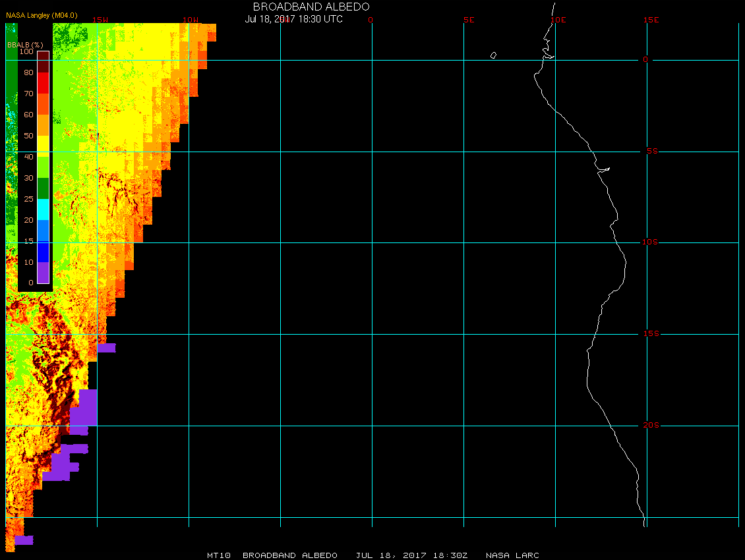Viewport: 745px width, 560px height.
Task: Click the '20S' latitude label
Action: coord(651,425)
